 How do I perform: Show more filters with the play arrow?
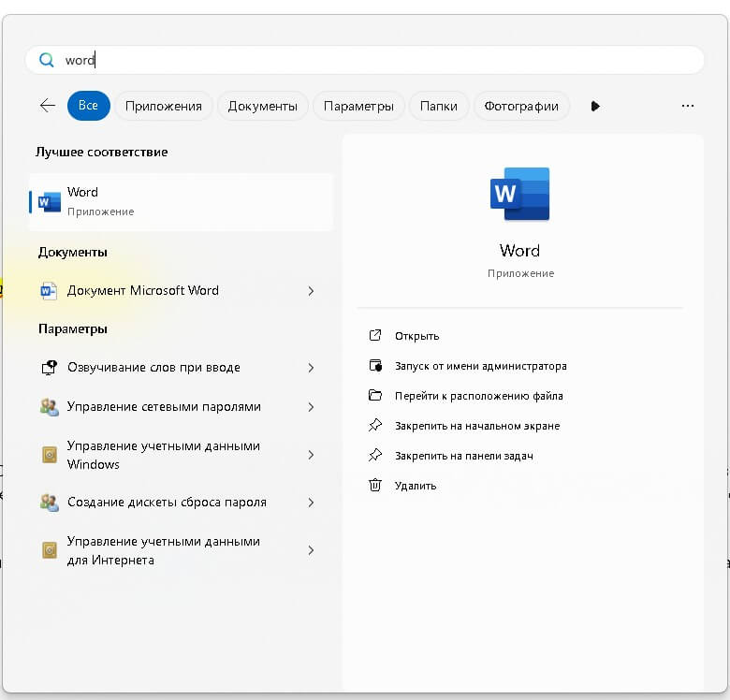pyautogui.click(x=595, y=106)
